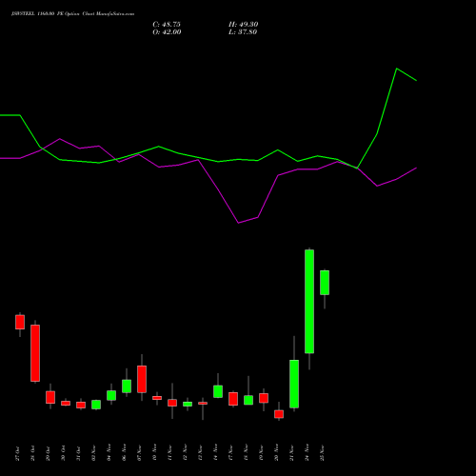Click the tall green candle for 24 Nov
The height and width of the screenshot is (476, 476).
coord(309,301)
